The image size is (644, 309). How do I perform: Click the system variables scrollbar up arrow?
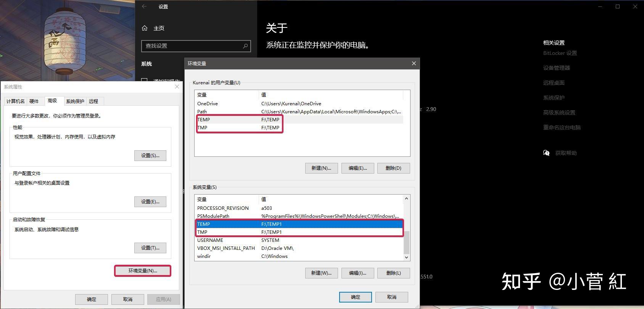tap(406, 198)
